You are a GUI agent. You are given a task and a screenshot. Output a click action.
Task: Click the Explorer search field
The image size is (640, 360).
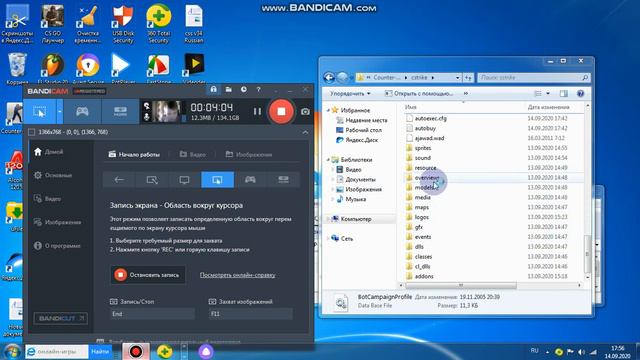[x=533, y=78]
